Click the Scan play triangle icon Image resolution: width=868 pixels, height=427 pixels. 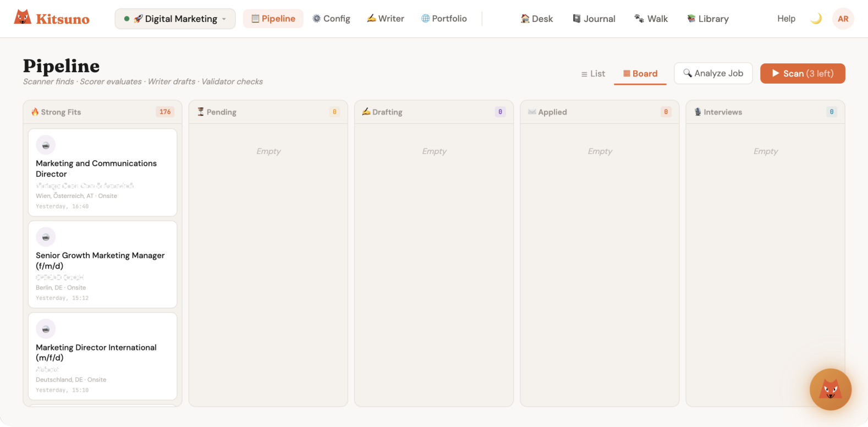click(x=776, y=73)
